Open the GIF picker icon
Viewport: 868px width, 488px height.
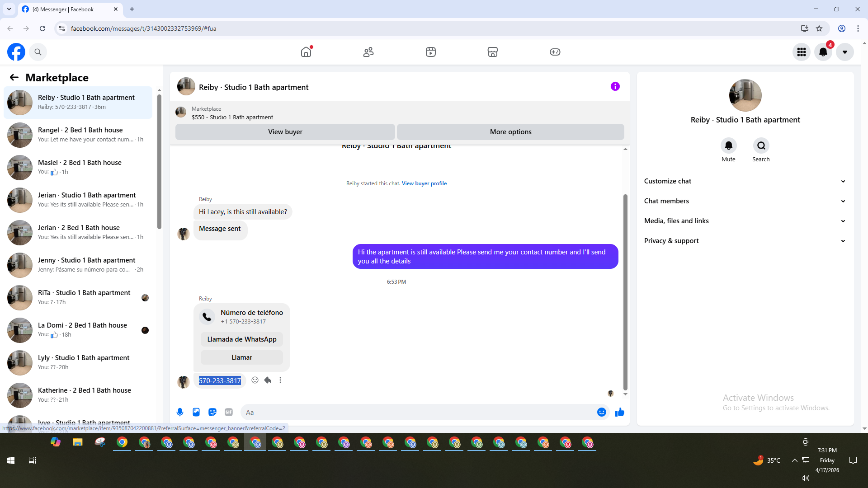pos(229,412)
